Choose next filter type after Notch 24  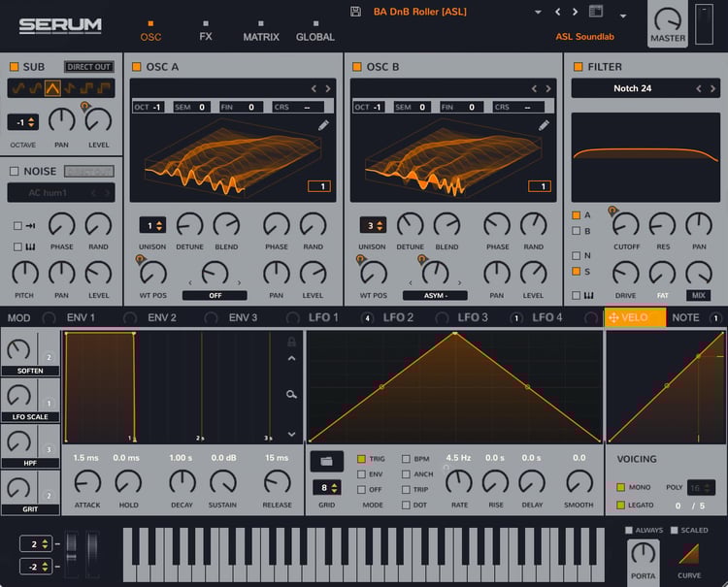[712, 88]
